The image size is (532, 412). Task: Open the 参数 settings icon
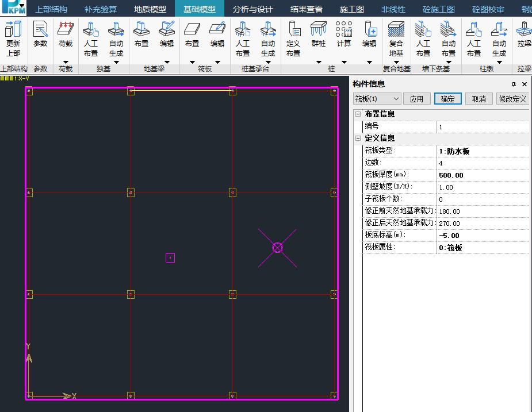pos(40,34)
